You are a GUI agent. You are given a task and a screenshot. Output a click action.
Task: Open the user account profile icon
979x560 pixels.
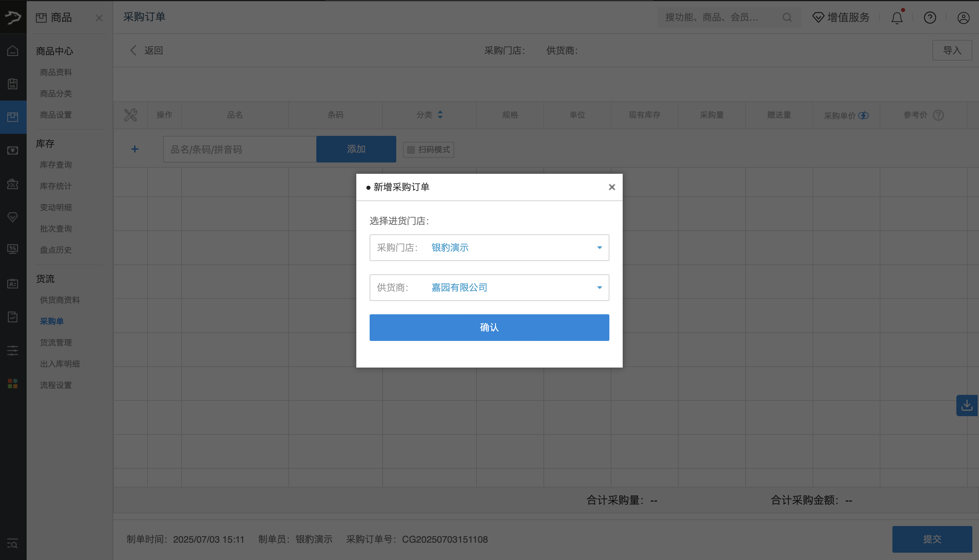pyautogui.click(x=963, y=18)
